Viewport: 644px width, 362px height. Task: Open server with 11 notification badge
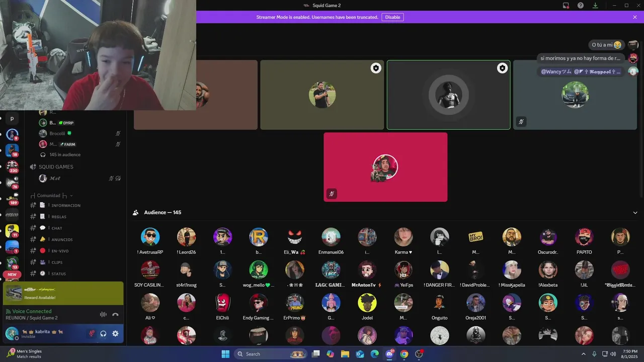click(x=12, y=231)
